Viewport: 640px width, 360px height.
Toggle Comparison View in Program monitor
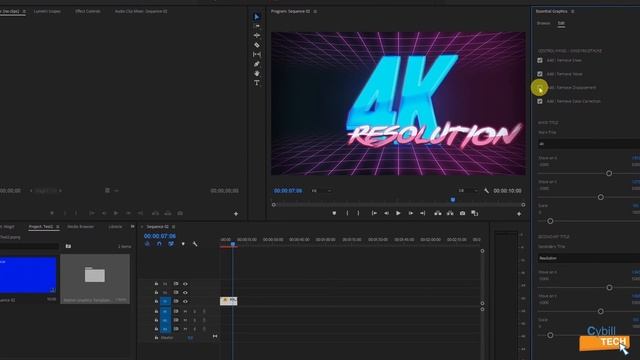[x=474, y=213]
